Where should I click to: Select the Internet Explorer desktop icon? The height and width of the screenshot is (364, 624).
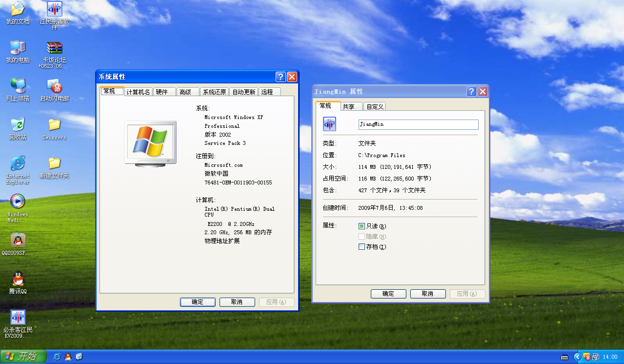click(x=18, y=170)
